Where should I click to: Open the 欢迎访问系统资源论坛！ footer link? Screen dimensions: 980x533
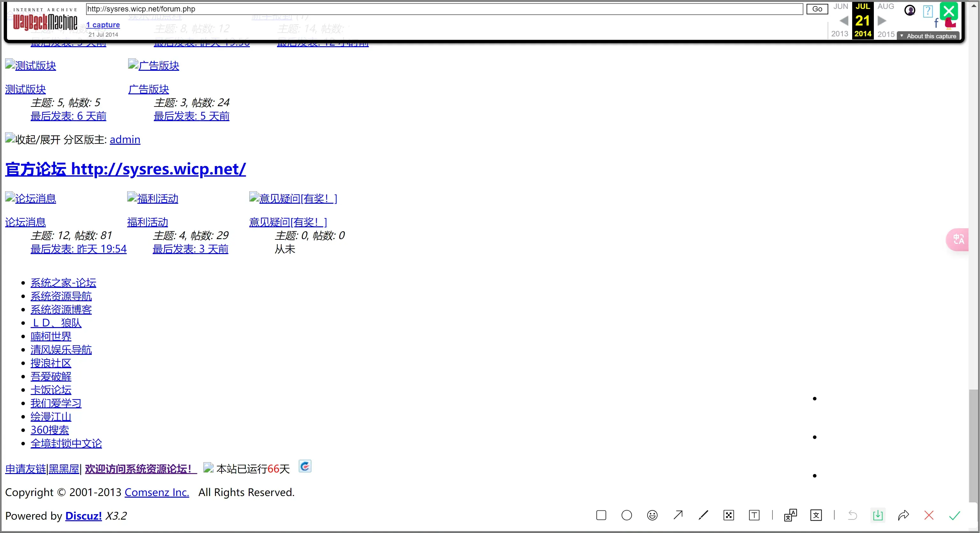pyautogui.click(x=141, y=469)
